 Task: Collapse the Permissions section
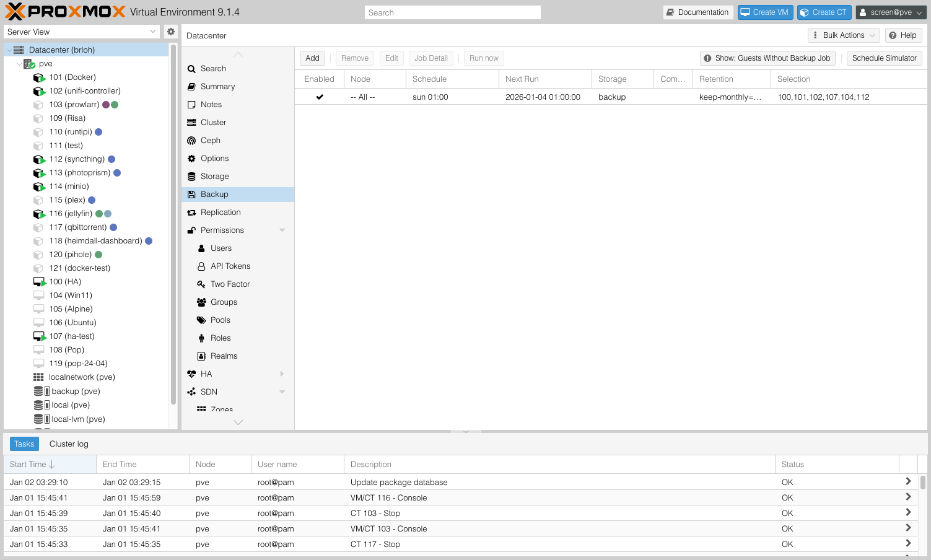[x=282, y=230]
